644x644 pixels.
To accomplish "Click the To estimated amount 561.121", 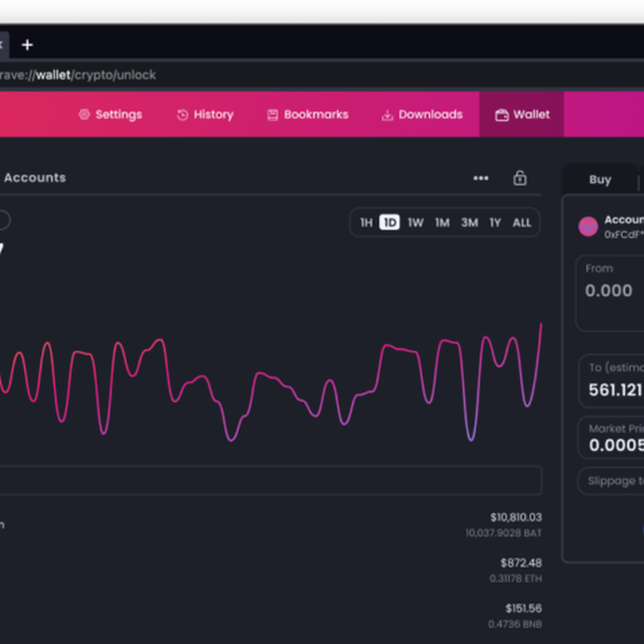I will [x=616, y=390].
